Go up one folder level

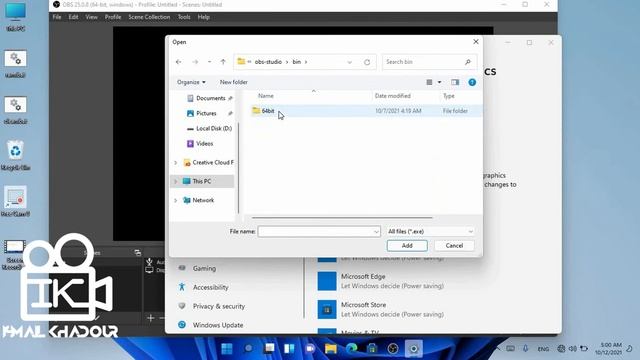coord(223,62)
